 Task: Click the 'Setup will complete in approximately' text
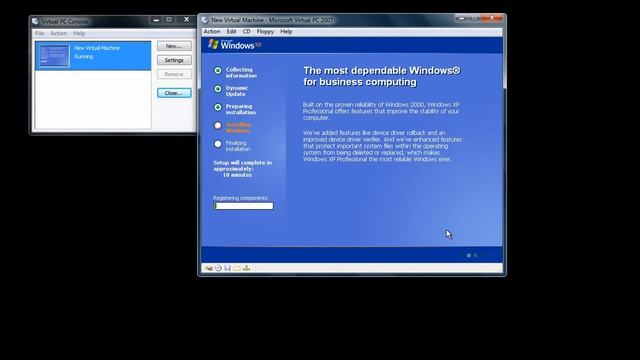click(242, 166)
